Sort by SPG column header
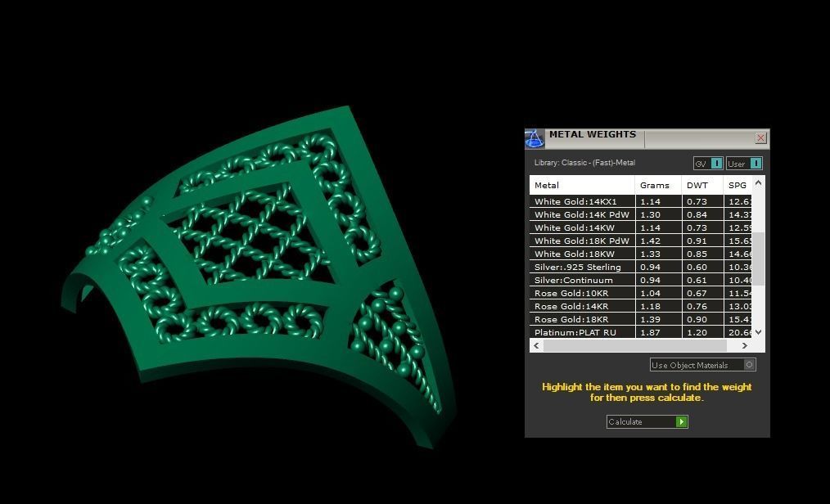This screenshot has width=830, height=504. pos(738,185)
